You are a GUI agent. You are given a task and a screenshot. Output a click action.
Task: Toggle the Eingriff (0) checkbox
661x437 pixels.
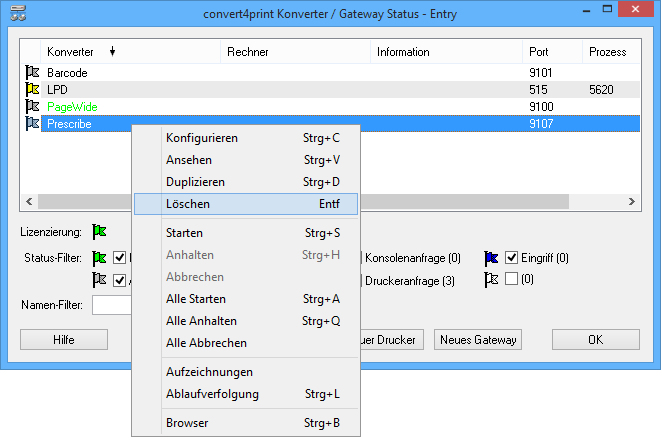pos(512,258)
